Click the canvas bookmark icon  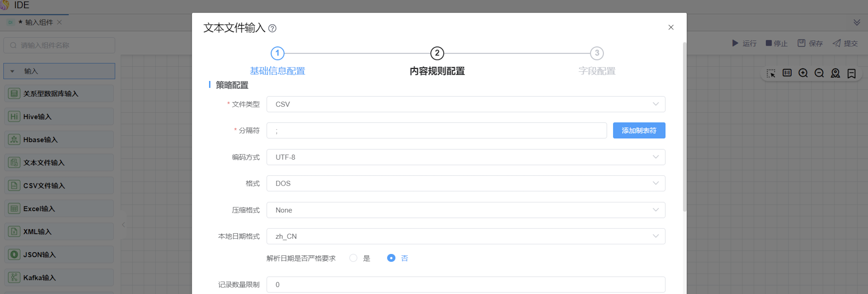click(851, 73)
